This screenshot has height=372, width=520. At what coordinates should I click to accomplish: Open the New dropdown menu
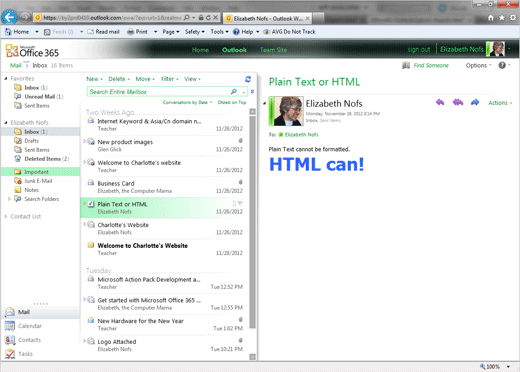click(94, 79)
